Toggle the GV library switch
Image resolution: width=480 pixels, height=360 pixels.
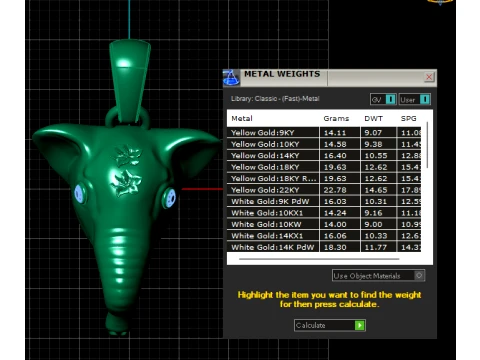click(383, 99)
